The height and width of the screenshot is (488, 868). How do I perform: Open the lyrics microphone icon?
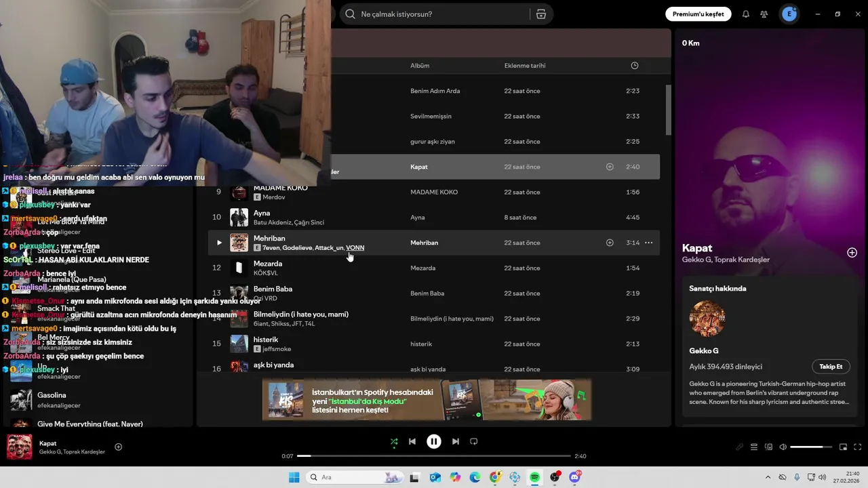(740, 447)
